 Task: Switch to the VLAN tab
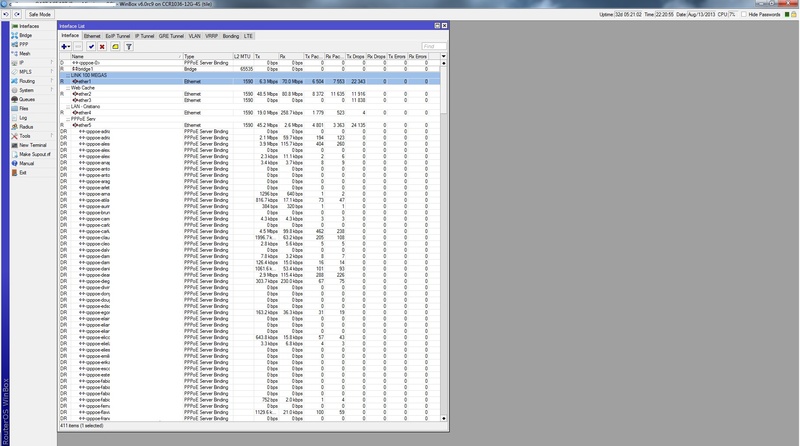[x=194, y=36]
